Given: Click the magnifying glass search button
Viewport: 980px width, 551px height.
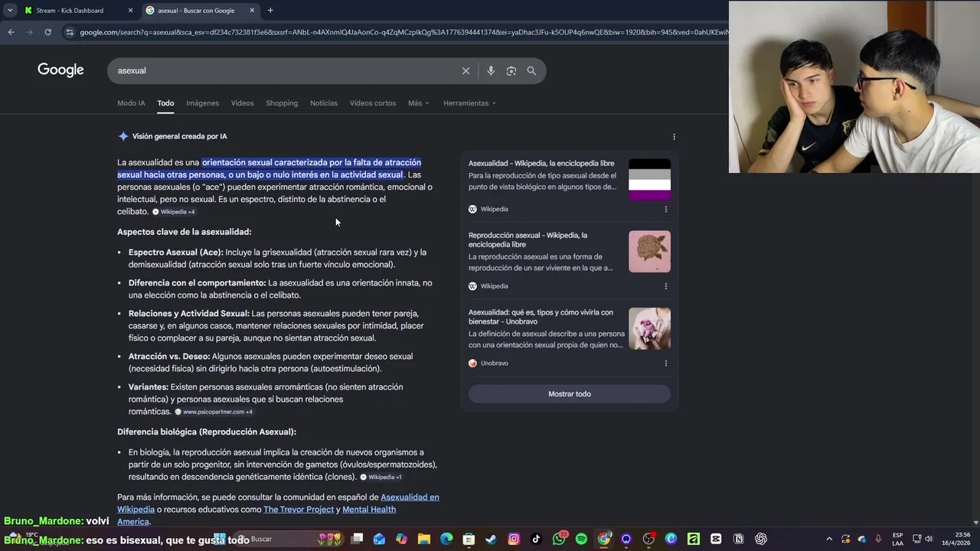Looking at the screenshot, I should 531,70.
